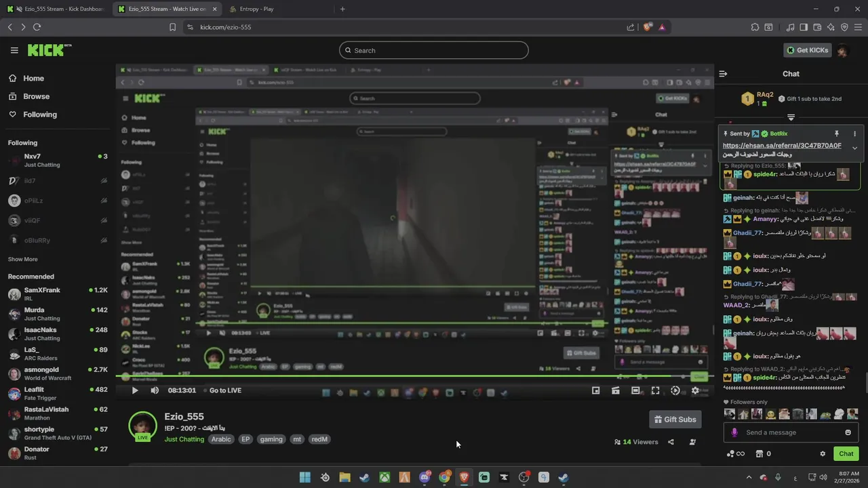Open the moderators icon beside share
868x488 pixels.
tap(692, 442)
